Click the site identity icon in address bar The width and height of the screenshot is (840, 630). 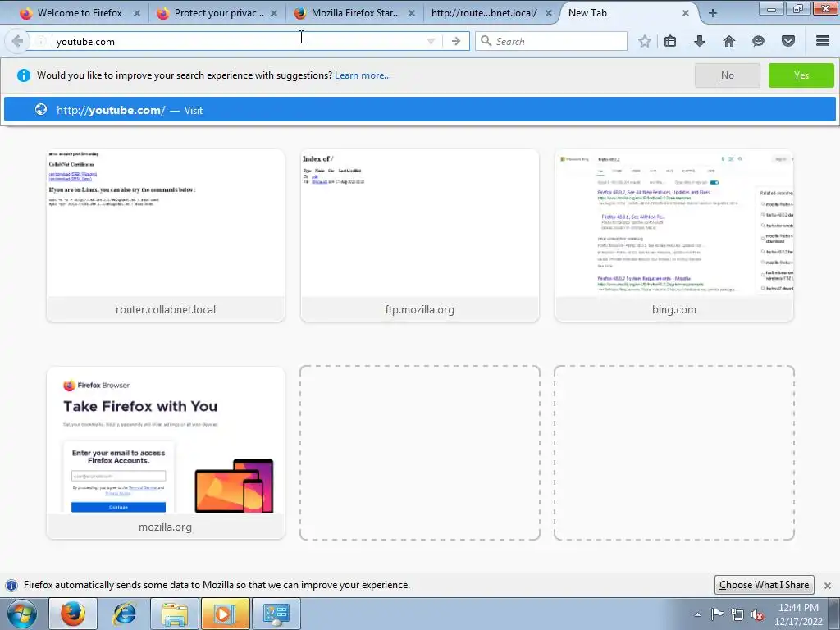pos(41,41)
